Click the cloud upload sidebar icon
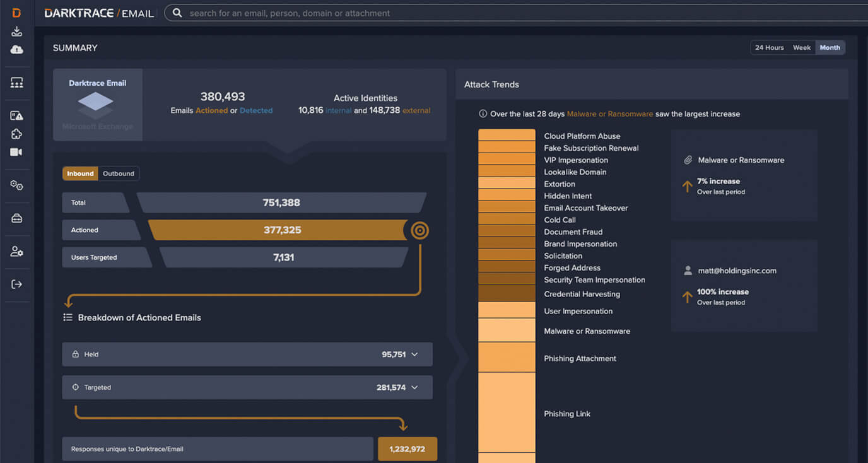The width and height of the screenshot is (868, 463). click(16, 49)
